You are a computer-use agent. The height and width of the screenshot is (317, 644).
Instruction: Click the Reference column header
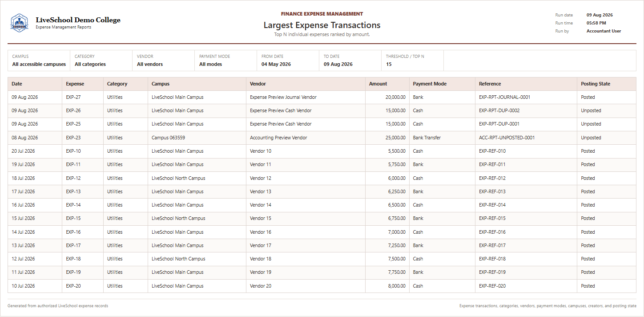(526, 84)
